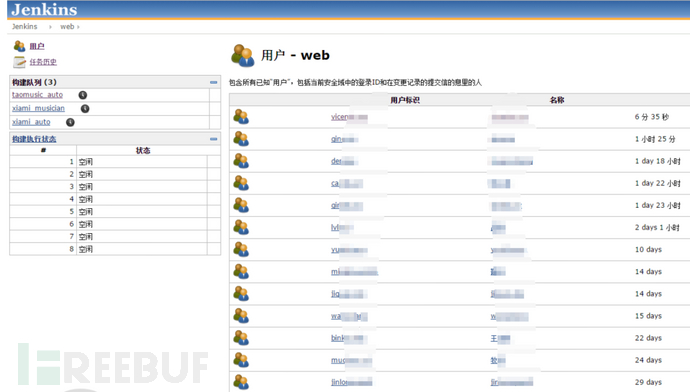The image size is (690, 392).
Task: Select executor 4 idle status
Action: point(86,199)
